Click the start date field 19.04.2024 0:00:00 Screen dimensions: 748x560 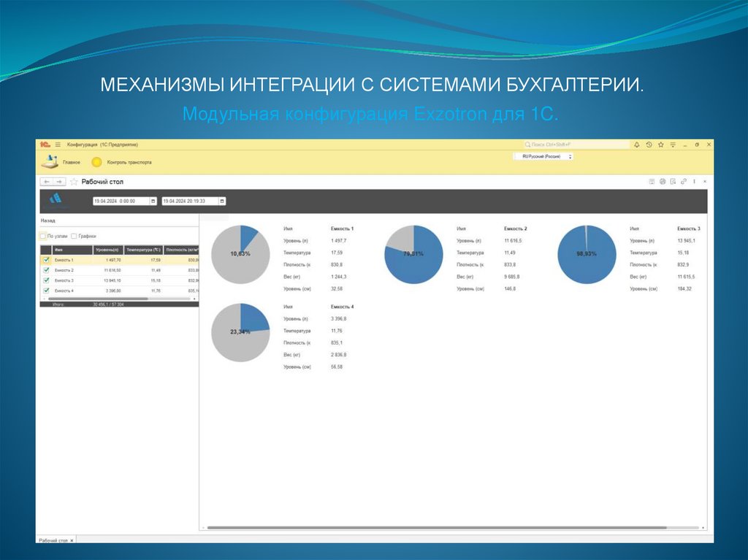click(x=121, y=202)
